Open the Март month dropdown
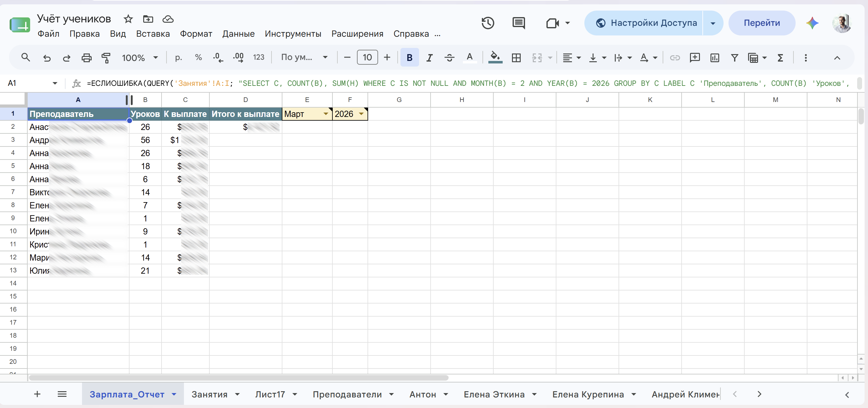Image resolution: width=868 pixels, height=408 pixels. (326, 114)
